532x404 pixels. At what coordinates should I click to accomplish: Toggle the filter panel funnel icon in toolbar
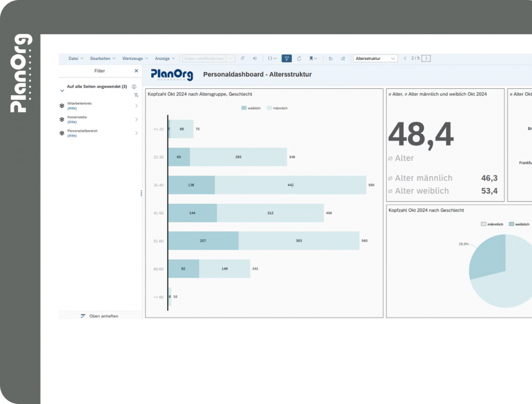286,59
